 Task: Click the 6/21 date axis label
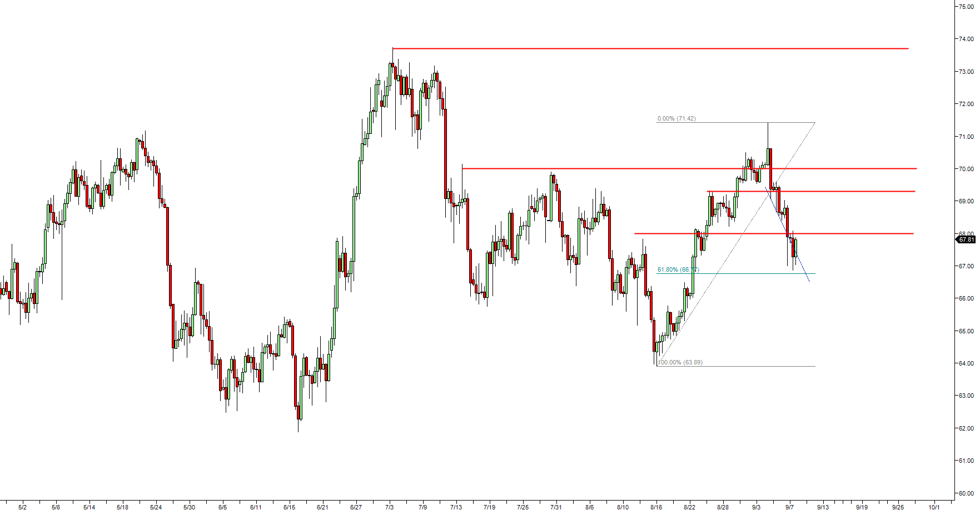[322, 507]
